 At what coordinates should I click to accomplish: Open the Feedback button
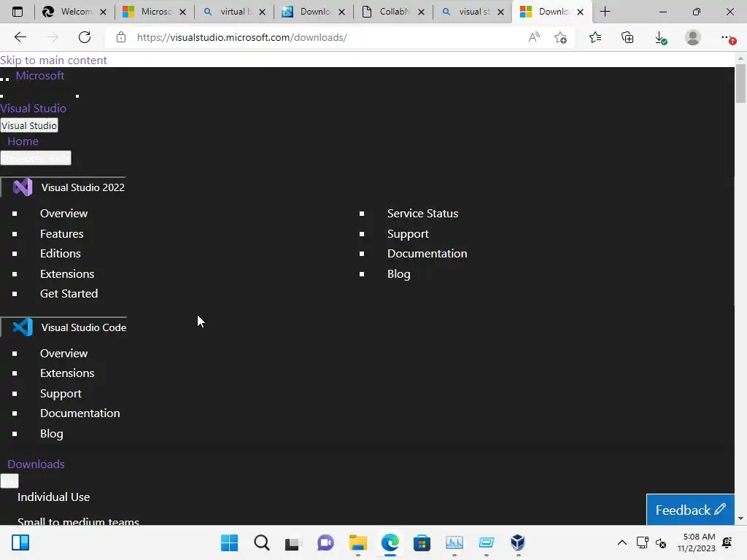[690, 510]
